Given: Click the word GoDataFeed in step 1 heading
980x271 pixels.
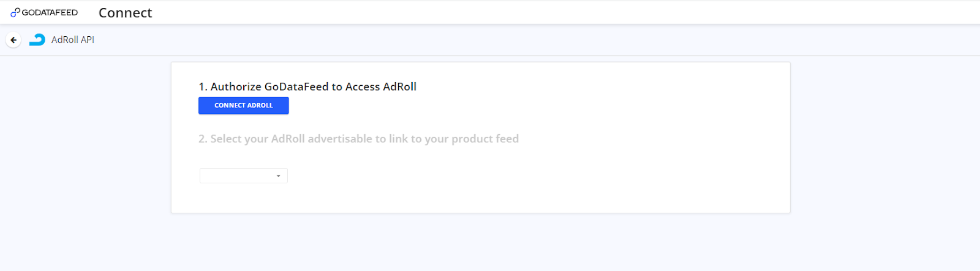Looking at the screenshot, I should pos(296,86).
